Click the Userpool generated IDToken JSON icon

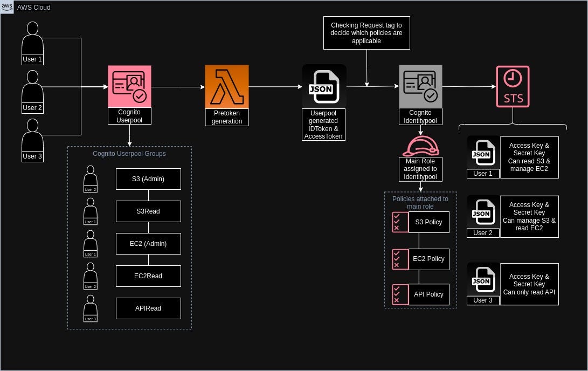pyautogui.click(x=324, y=86)
